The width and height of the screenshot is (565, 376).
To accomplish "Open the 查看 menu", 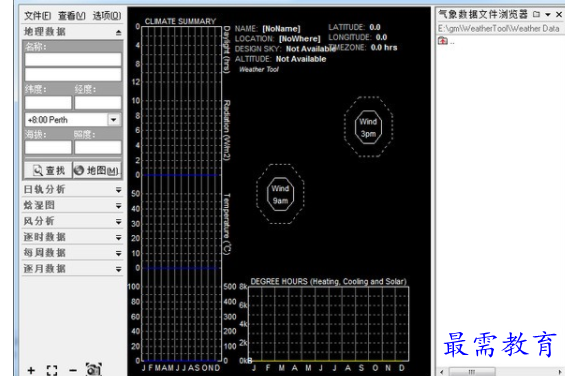I will click(72, 16).
